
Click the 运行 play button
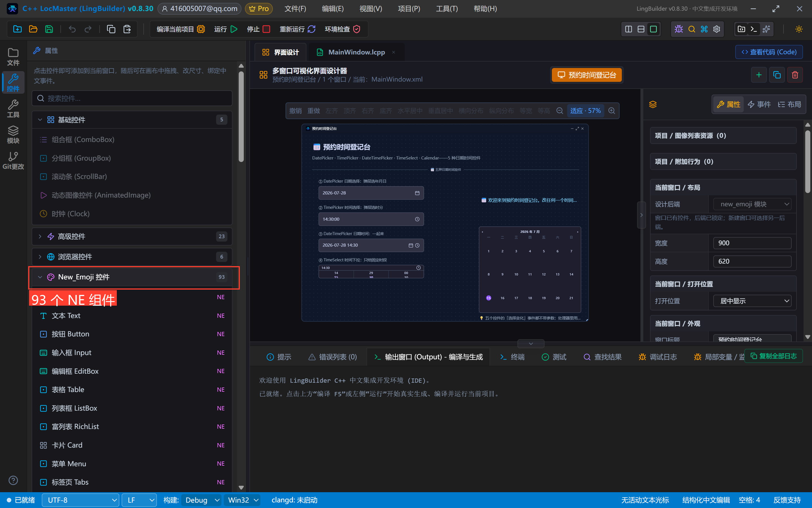(226, 29)
